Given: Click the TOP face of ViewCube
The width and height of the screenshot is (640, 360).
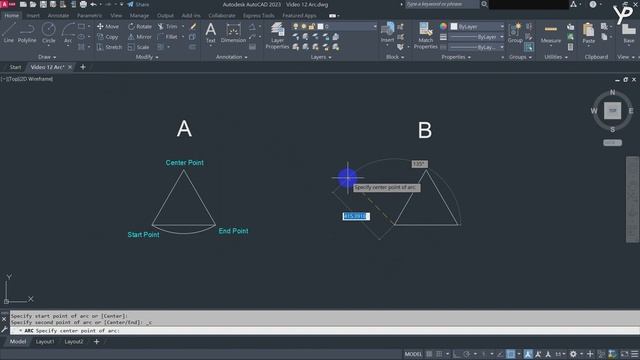Looking at the screenshot, I should (x=612, y=111).
